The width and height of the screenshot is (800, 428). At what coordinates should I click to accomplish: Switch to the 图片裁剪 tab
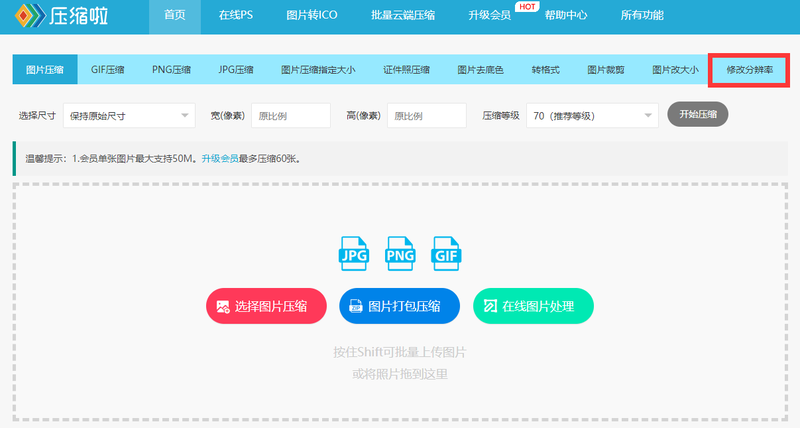606,69
